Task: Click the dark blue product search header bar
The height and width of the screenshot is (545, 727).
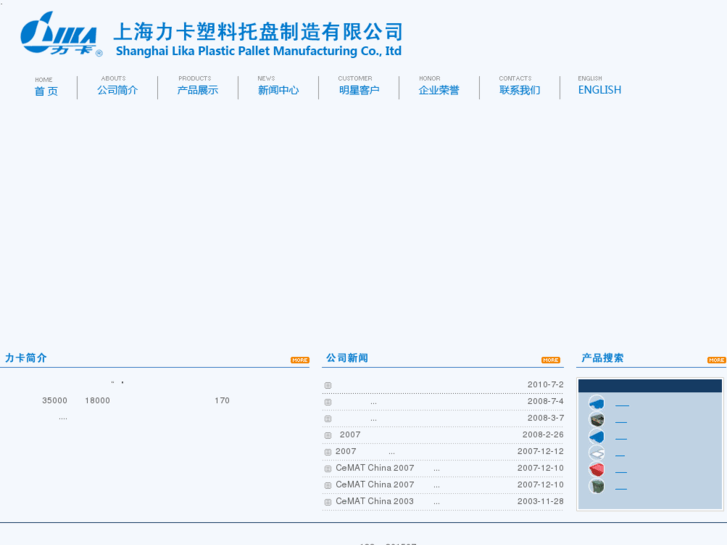Action: click(x=650, y=385)
